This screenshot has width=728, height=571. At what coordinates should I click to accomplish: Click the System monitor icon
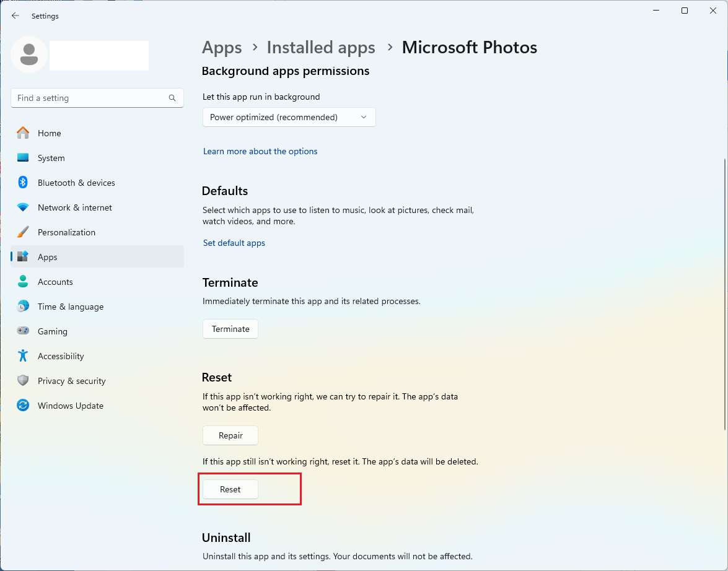point(23,158)
